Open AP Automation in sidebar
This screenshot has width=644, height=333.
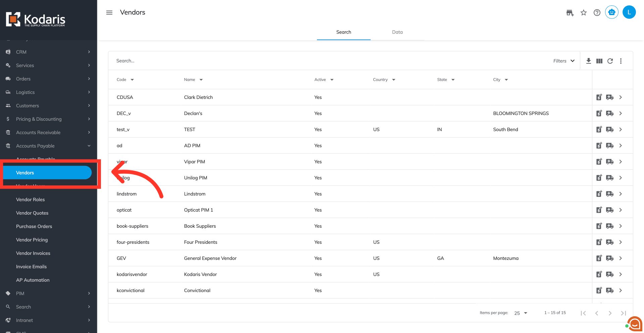tap(33, 280)
